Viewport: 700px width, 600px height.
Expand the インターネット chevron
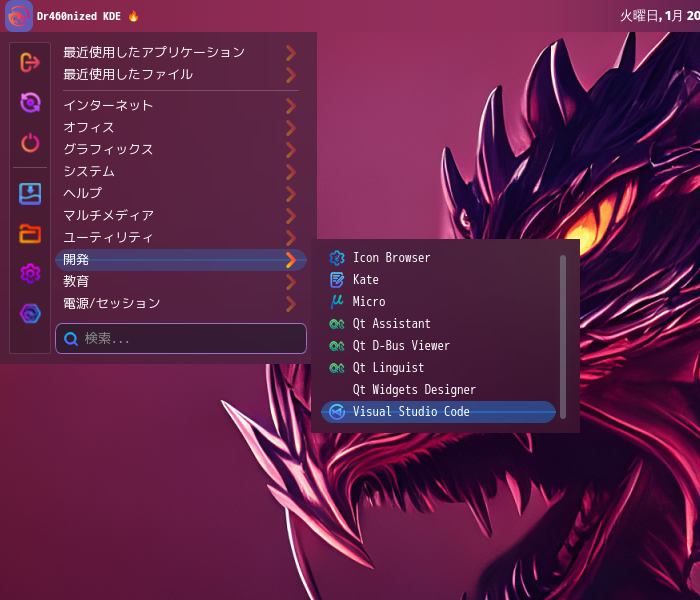tap(291, 106)
